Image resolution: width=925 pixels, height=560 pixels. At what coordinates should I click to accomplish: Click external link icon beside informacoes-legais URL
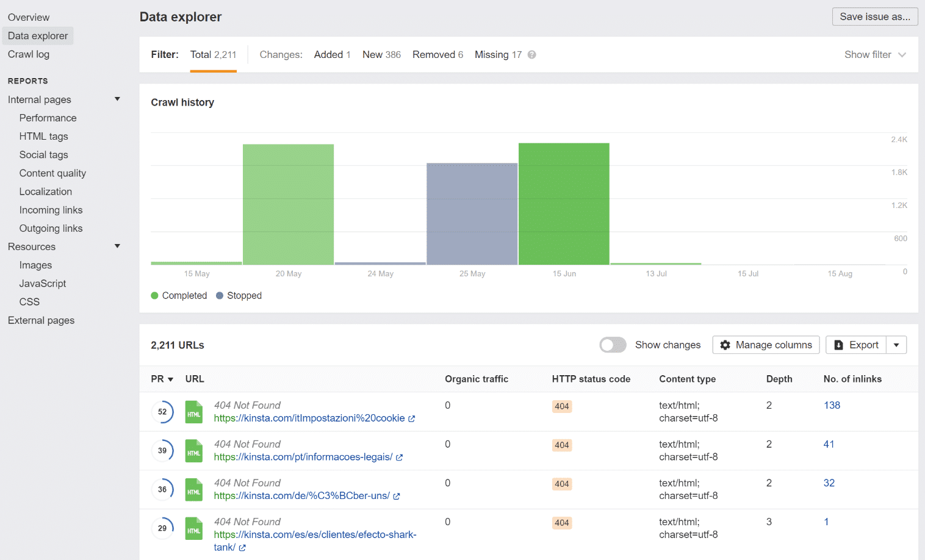(400, 457)
